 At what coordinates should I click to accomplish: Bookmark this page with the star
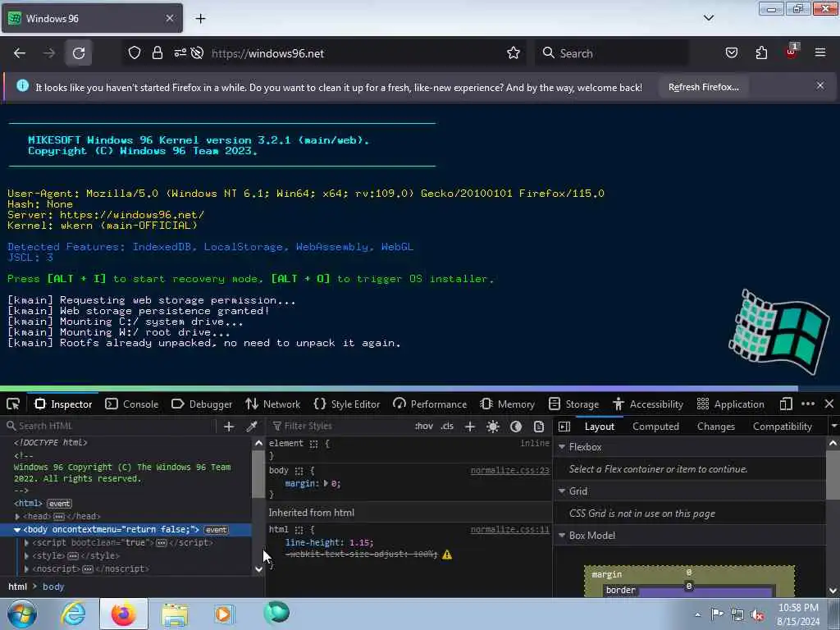pos(514,53)
